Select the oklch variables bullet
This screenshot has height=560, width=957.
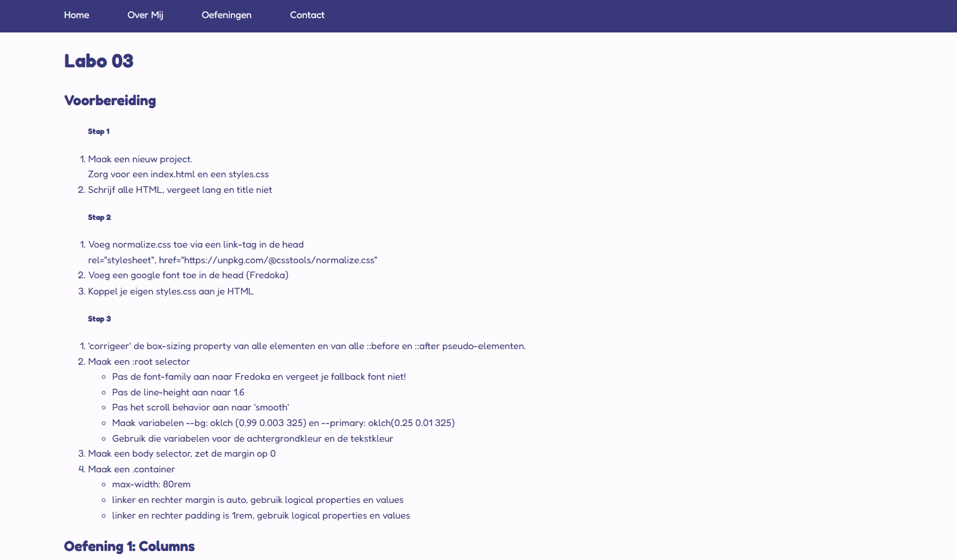[283, 423]
